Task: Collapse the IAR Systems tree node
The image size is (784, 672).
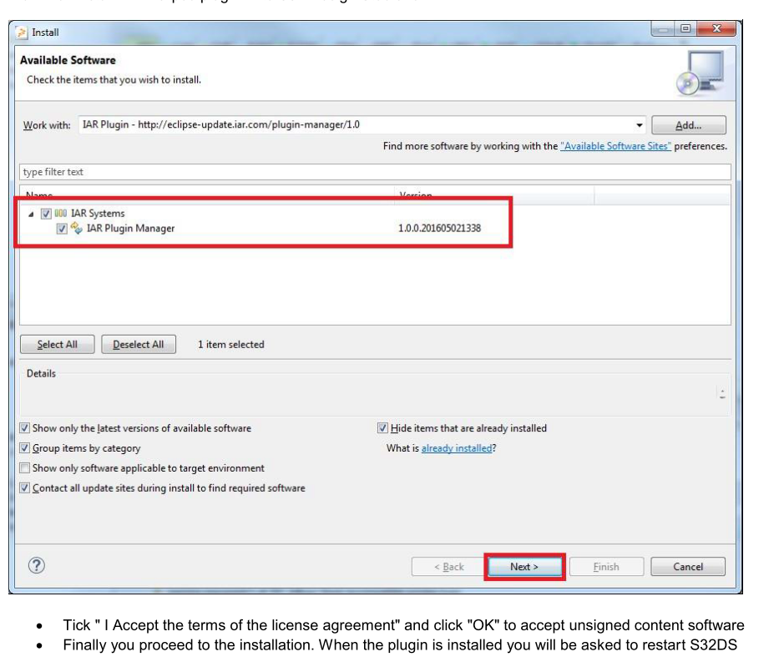Action: point(31,214)
